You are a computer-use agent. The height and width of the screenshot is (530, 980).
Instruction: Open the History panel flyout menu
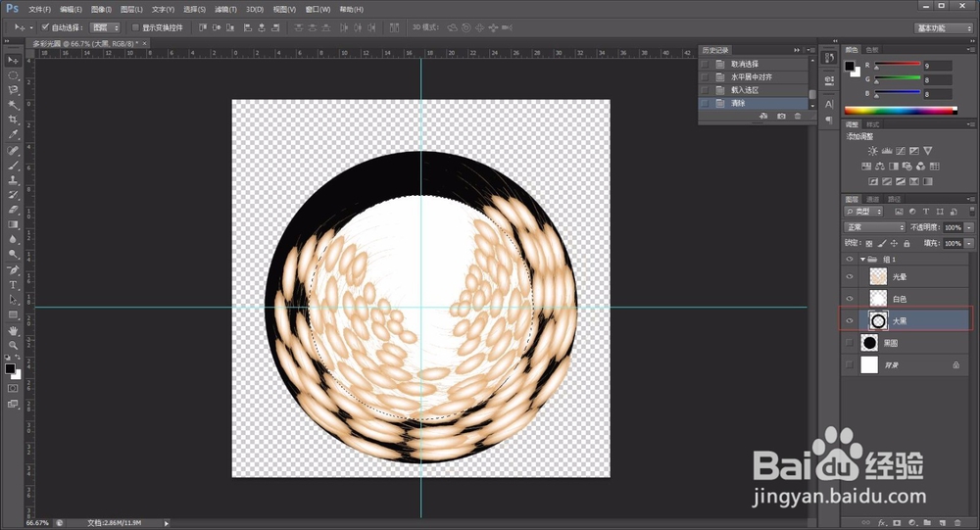pos(810,50)
